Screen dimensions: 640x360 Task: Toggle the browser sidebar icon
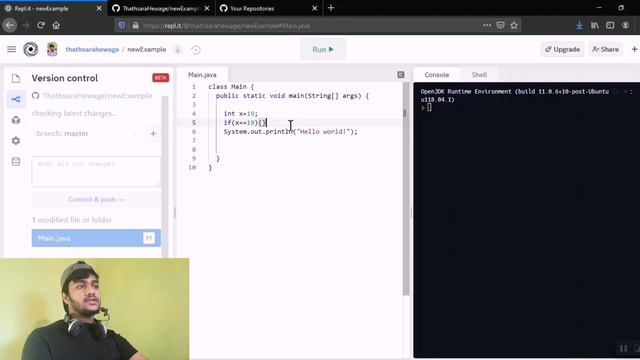click(x=610, y=25)
